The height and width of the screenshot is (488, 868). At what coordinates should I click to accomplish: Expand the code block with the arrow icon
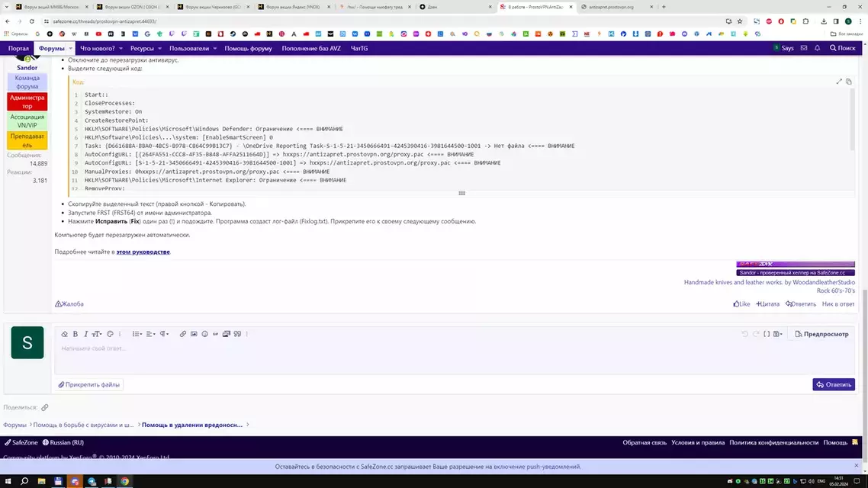pos(838,81)
